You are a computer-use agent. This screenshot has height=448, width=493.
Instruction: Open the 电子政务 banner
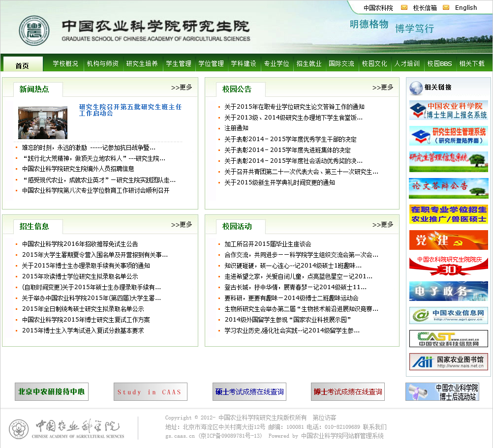click(x=448, y=291)
